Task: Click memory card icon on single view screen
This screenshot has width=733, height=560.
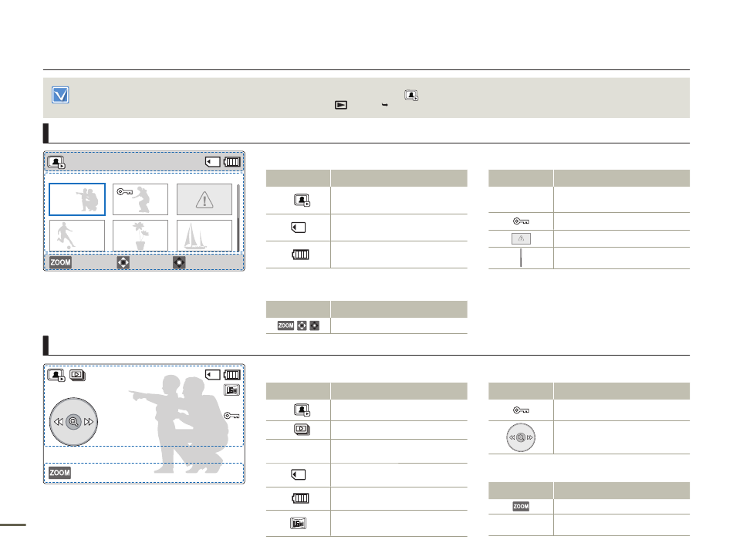Action: coord(213,375)
